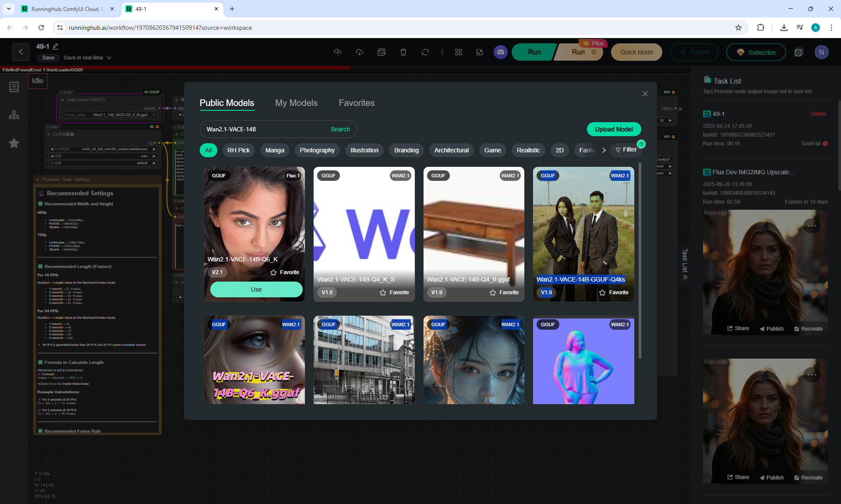The width and height of the screenshot is (841, 504).
Task: Click the pencil icon to rename 49-1
Action: click(56, 46)
